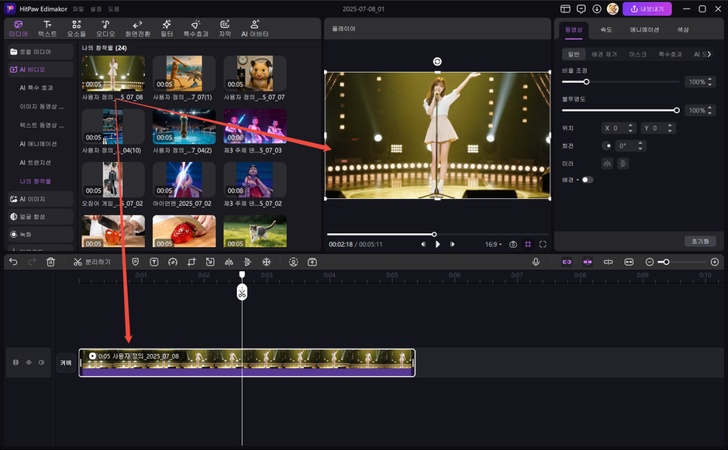728x450 pixels.
Task: Click the horizontal flip mirror icon
Action: (607, 163)
